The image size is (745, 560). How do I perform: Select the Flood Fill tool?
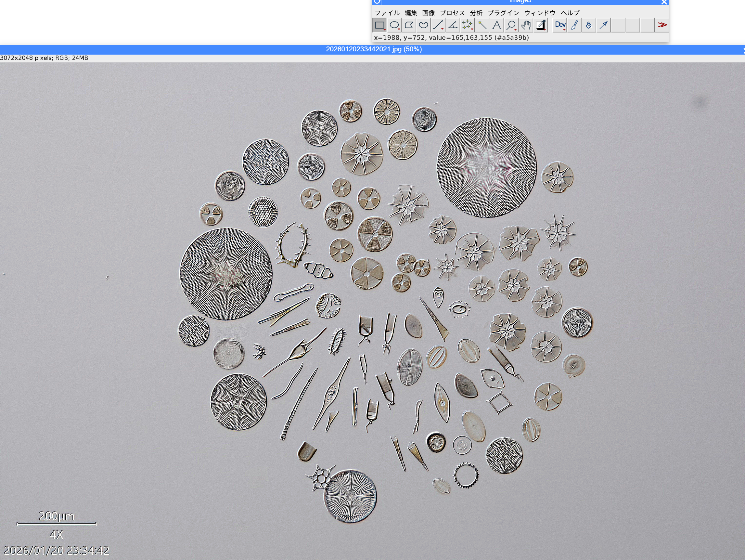pos(589,25)
